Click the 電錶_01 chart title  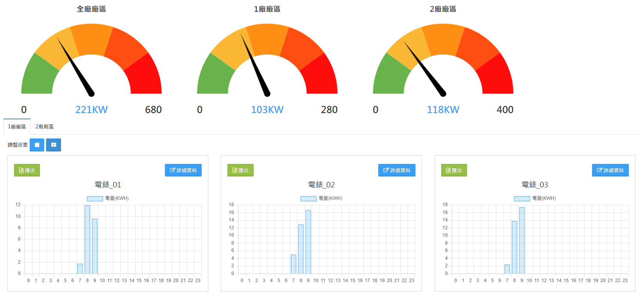(x=108, y=185)
